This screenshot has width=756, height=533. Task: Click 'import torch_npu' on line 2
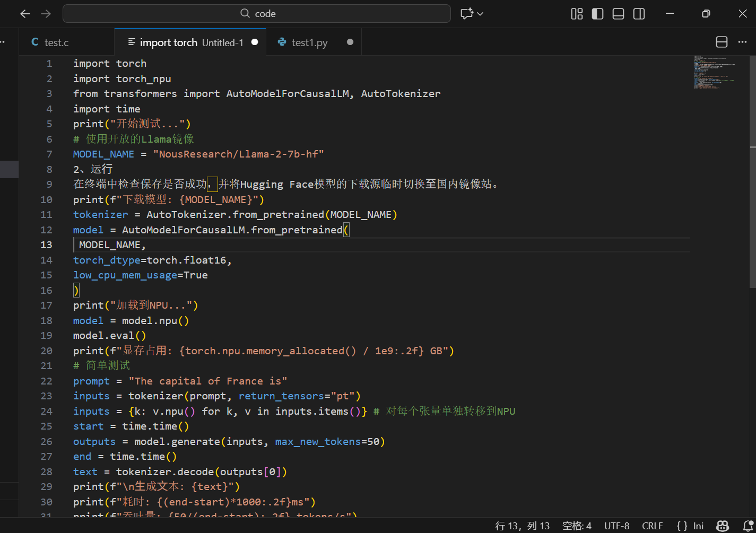(x=122, y=78)
